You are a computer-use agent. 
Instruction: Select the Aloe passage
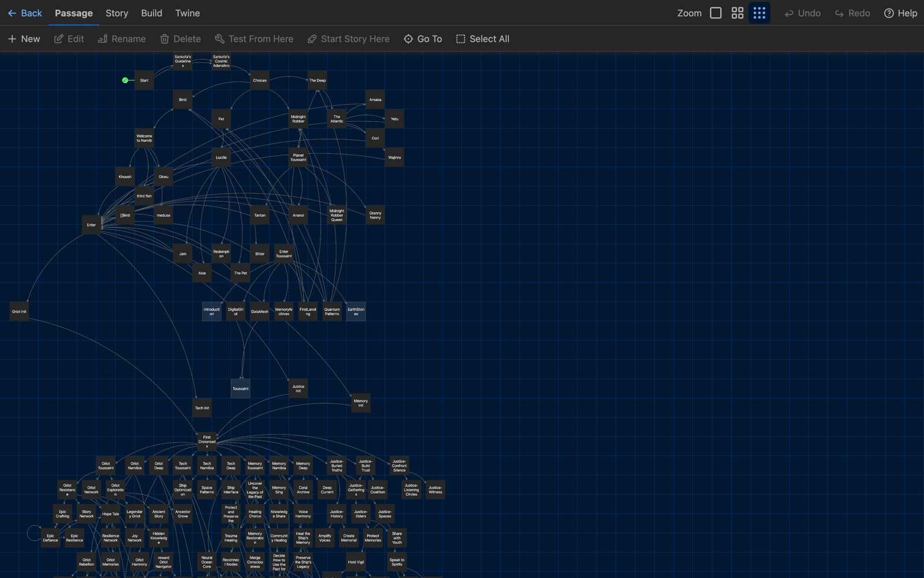coord(202,273)
